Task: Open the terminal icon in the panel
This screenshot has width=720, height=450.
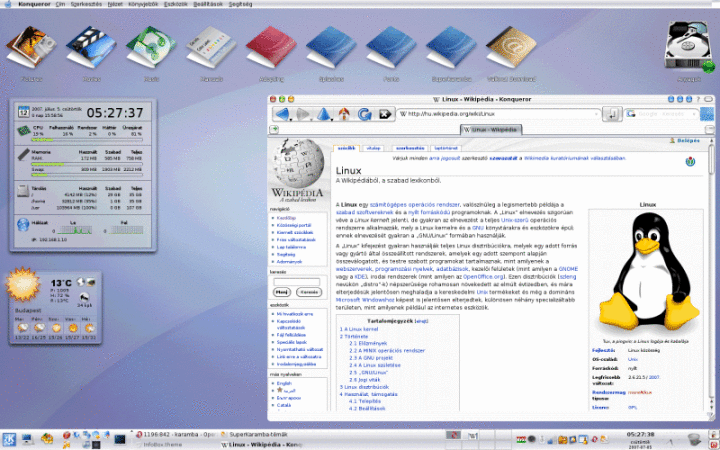Action: tap(120, 439)
